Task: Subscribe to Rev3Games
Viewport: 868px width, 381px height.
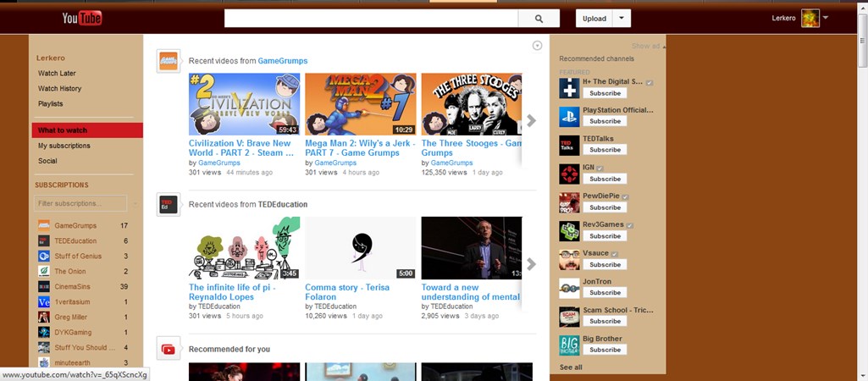Action: (605, 236)
